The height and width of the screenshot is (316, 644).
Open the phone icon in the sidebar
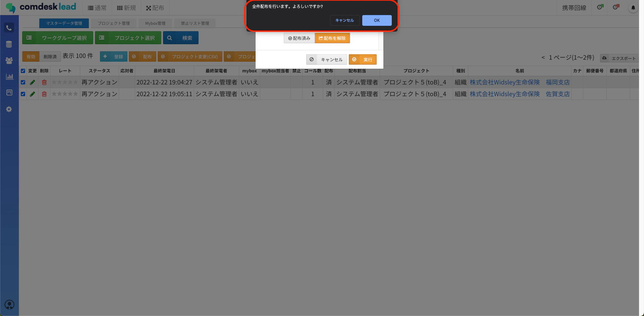coord(9,28)
